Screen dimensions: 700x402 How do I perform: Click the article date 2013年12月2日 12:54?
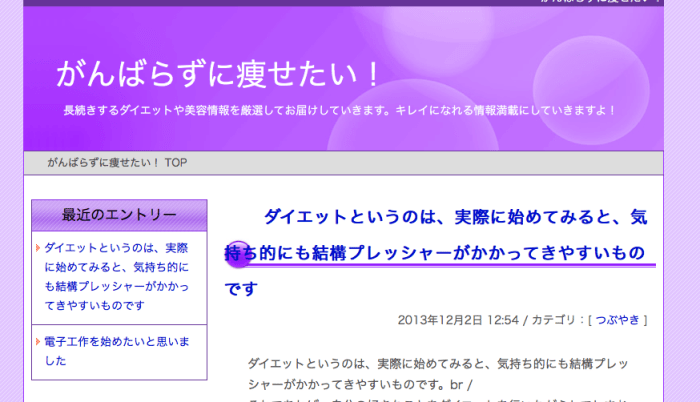(x=458, y=320)
